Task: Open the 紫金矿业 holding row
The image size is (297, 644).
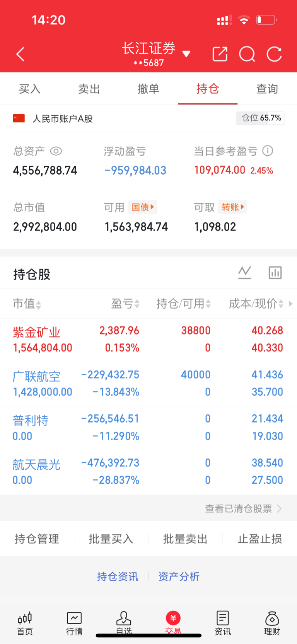Action: tap(148, 340)
